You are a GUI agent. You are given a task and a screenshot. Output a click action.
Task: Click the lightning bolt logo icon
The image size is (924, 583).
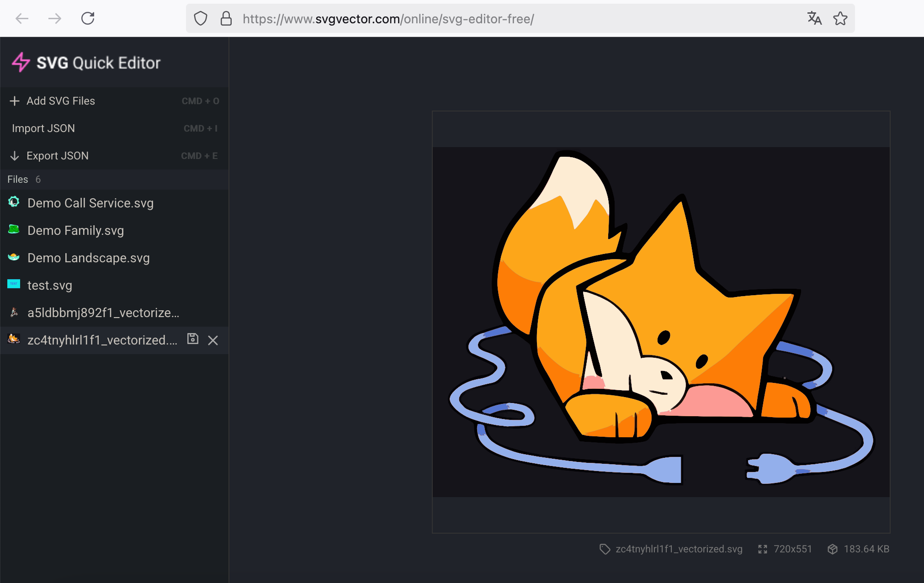coord(21,63)
